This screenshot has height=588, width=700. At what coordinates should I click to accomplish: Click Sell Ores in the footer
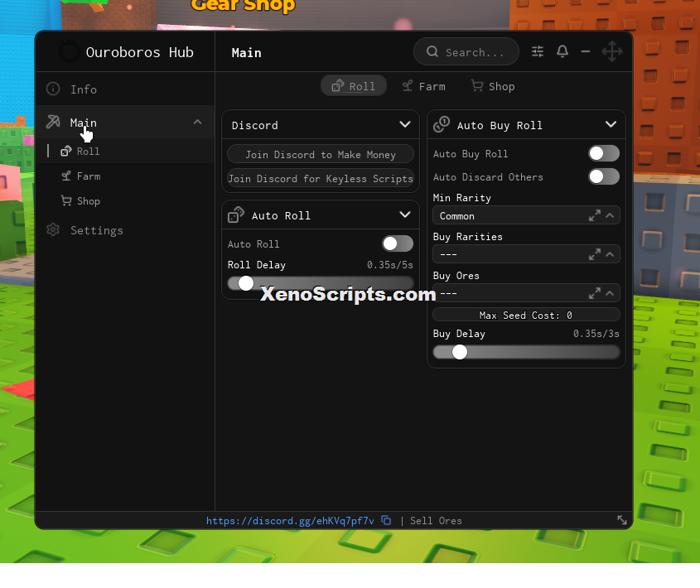coord(437,521)
